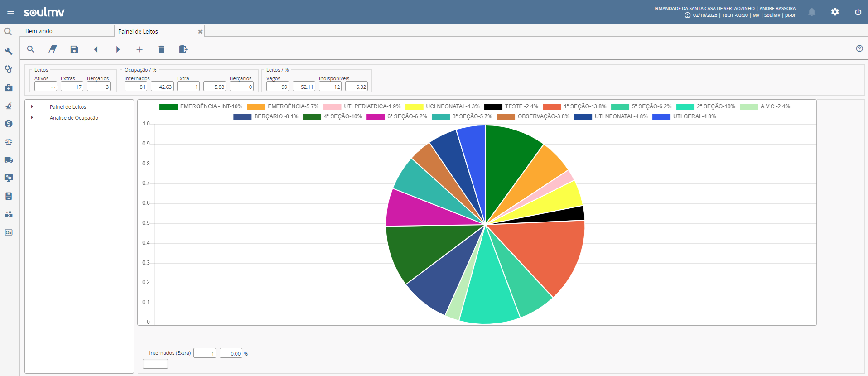Go to next record arrow
Viewport: 868px width, 376px height.
point(118,49)
